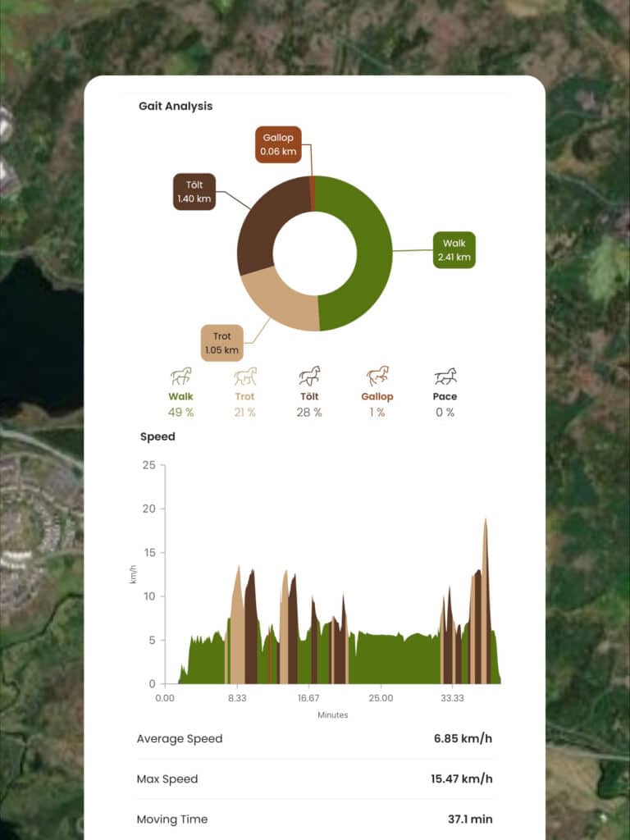This screenshot has height=840, width=630.
Task: Tap the Gallop horse gait icon
Action: (377, 377)
